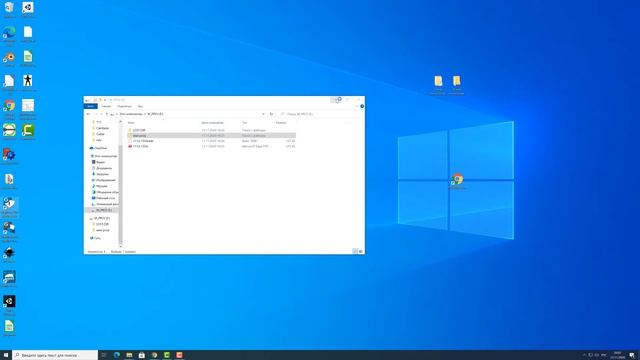Switch Explorer to details view in status bar

(355, 251)
